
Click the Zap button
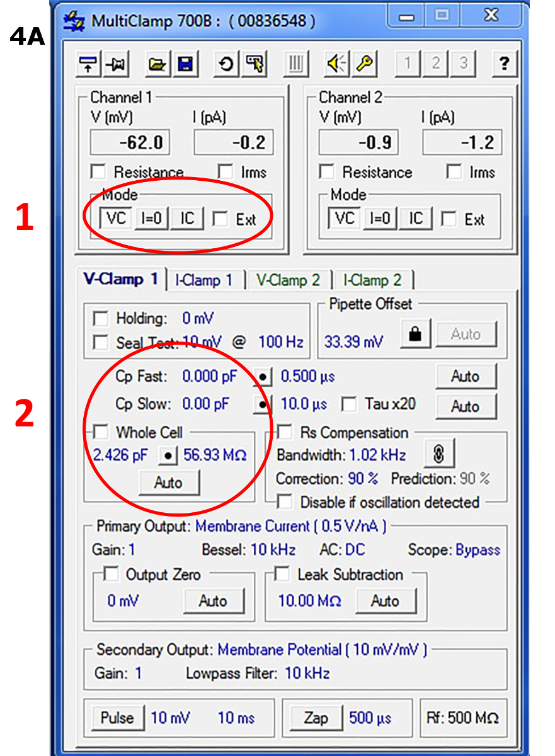click(316, 718)
